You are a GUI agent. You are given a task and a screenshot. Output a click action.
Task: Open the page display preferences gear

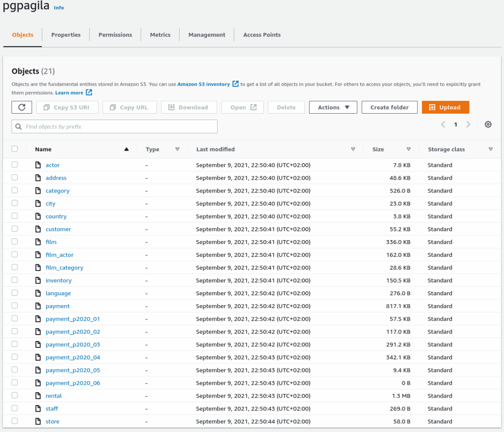click(x=488, y=124)
